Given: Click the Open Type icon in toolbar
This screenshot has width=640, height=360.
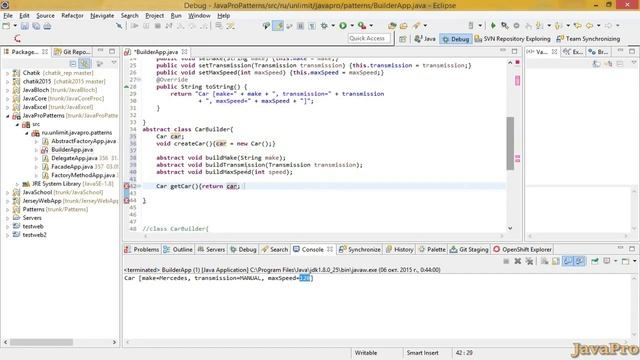Looking at the screenshot, I should pos(392,26).
